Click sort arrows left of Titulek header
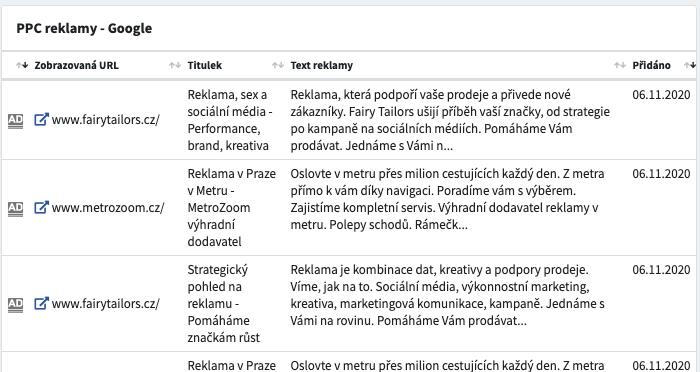Screen dimensions: 700x372 tap(175, 65)
